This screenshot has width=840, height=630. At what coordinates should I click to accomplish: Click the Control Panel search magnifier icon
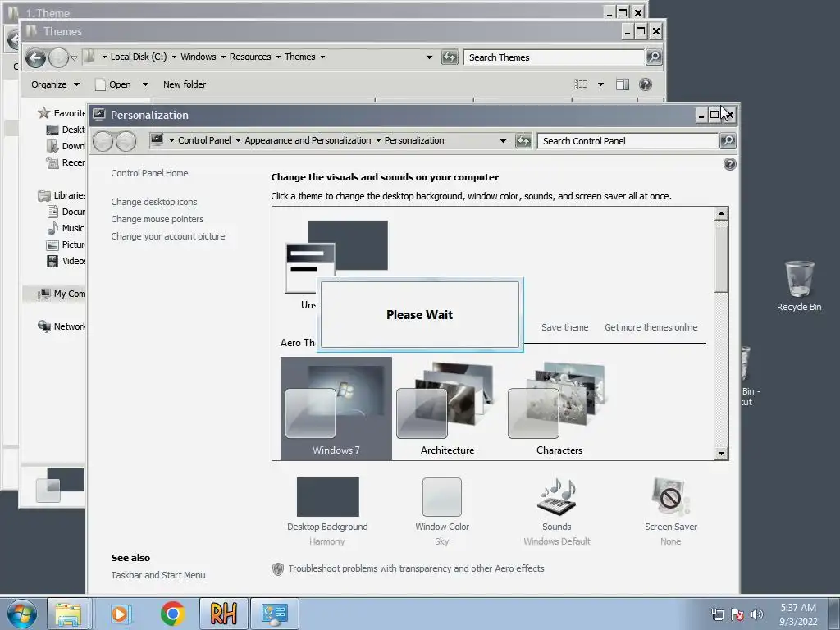point(728,141)
